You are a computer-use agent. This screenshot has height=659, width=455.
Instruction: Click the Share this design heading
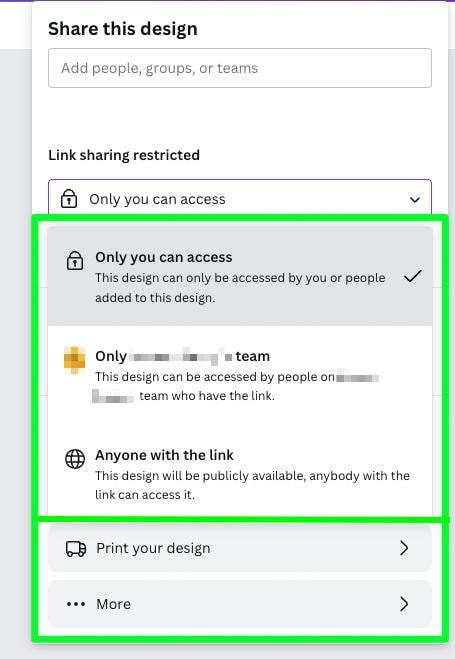click(123, 29)
